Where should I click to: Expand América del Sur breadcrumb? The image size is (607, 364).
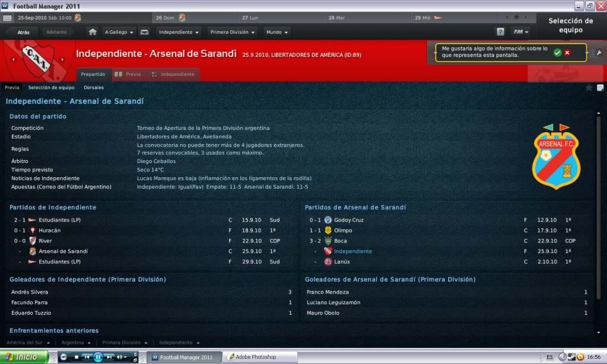coord(28,343)
